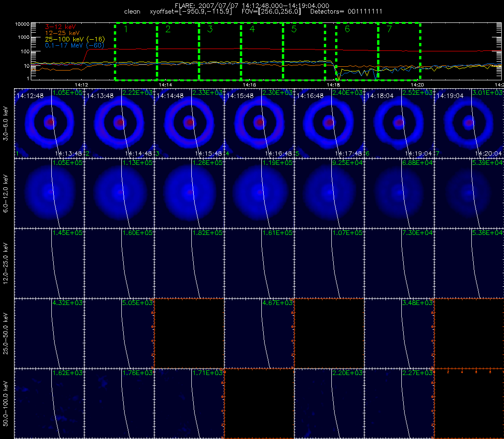The width and height of the screenshot is (504, 439).
Task: Click the '14:20' time axis label
Action: [x=417, y=85]
